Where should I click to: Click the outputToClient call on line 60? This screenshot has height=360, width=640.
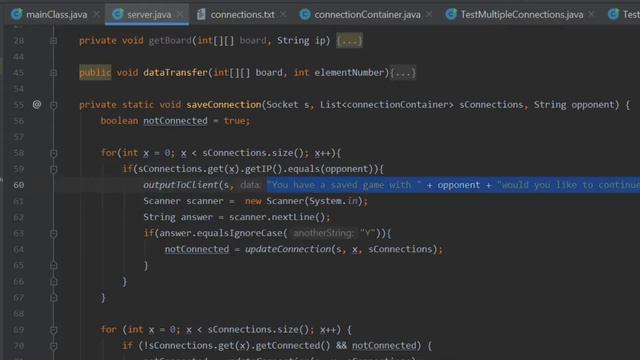(x=180, y=185)
